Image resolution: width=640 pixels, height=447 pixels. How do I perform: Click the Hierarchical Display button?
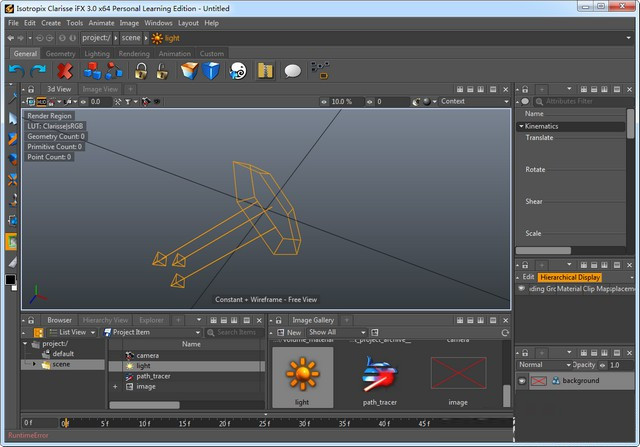[570, 278]
